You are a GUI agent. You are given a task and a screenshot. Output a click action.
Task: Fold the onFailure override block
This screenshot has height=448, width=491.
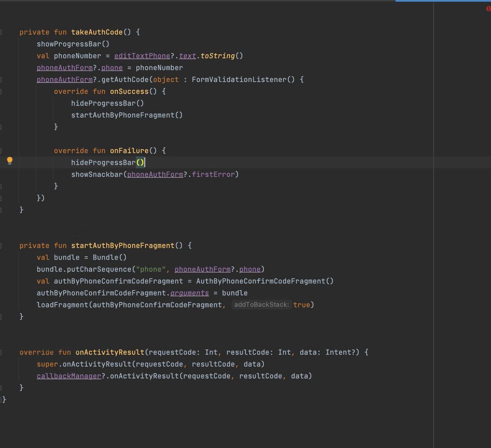click(1, 151)
